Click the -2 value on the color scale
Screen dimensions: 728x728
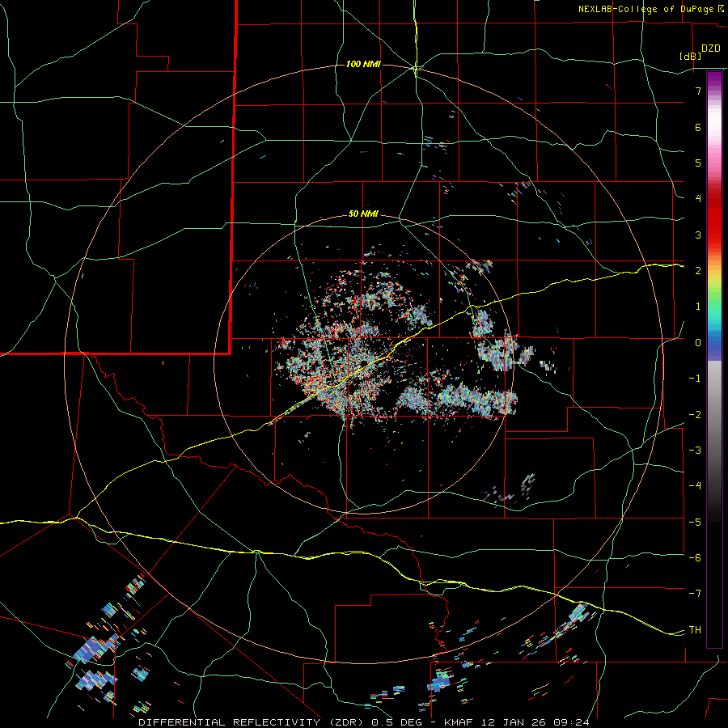[695, 414]
